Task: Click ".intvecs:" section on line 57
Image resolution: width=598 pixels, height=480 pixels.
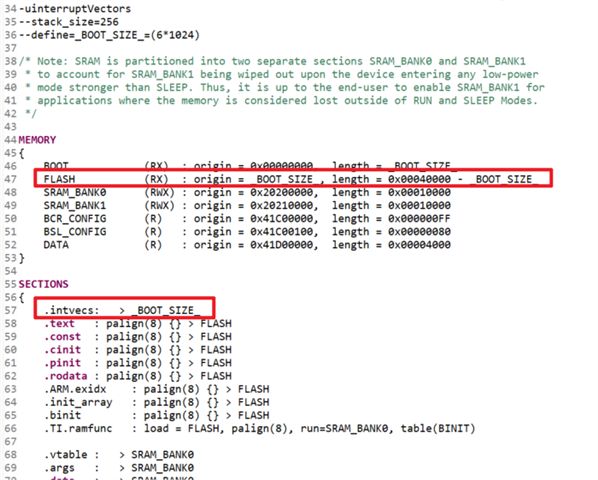Action: pos(72,310)
